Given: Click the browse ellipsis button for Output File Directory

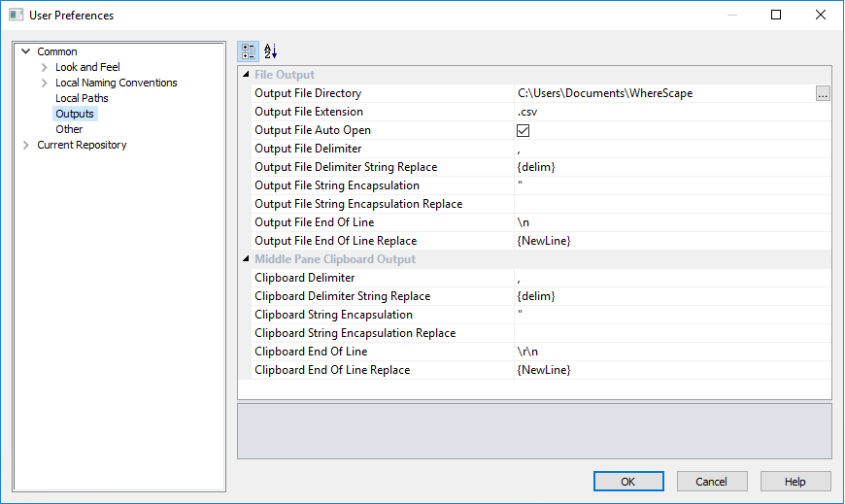Looking at the screenshot, I should tap(823, 94).
